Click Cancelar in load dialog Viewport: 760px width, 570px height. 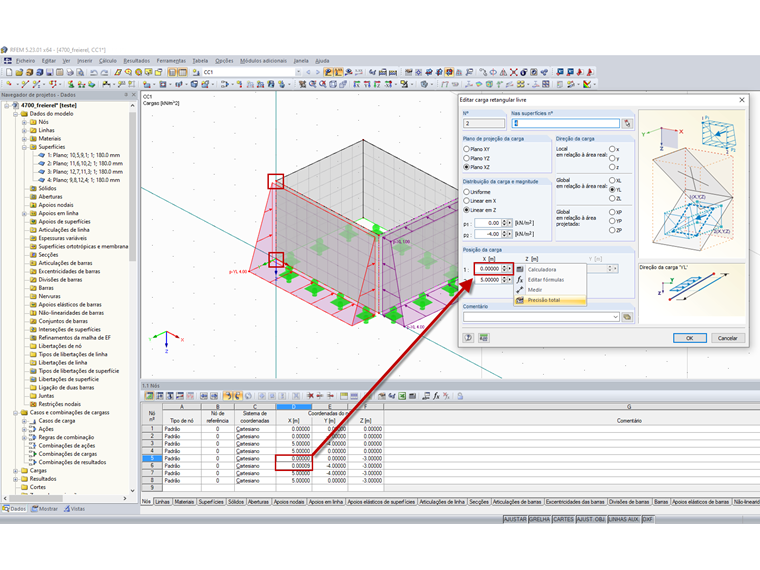pos(728,338)
